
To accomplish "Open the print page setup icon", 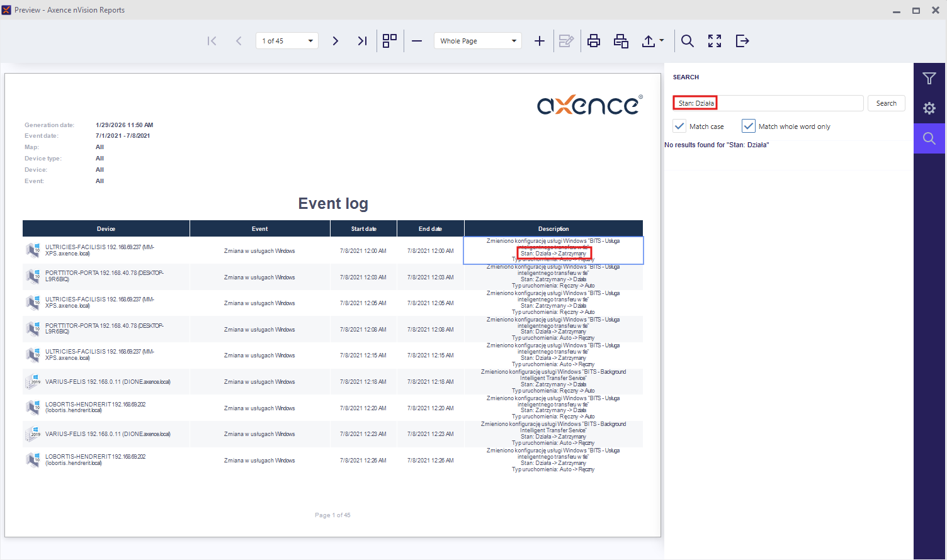I will tap(621, 41).
